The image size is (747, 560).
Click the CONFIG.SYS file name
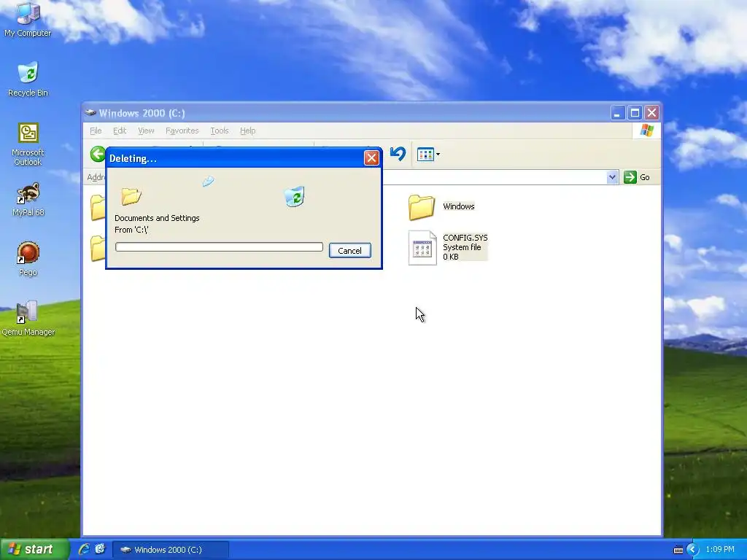tap(465, 238)
